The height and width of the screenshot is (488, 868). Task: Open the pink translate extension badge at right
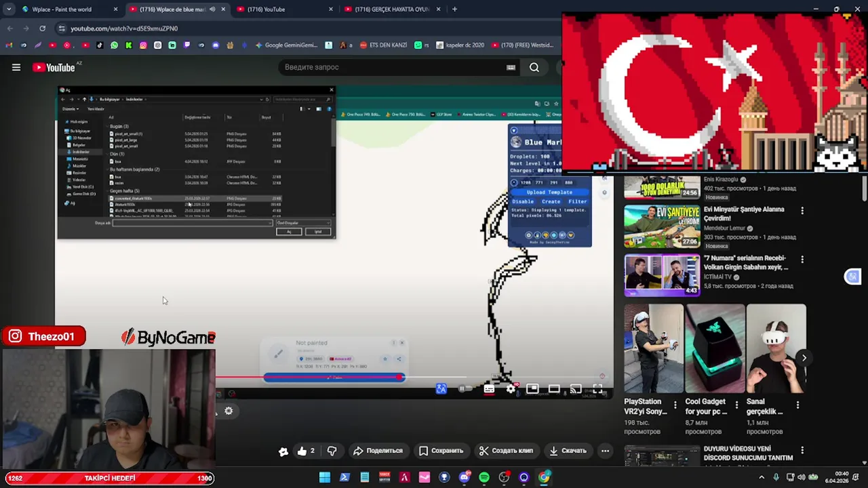pyautogui.click(x=853, y=277)
